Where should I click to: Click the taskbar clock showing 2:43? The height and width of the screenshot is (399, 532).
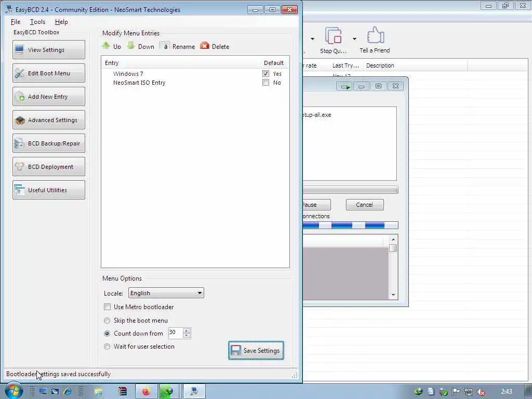[x=507, y=392]
